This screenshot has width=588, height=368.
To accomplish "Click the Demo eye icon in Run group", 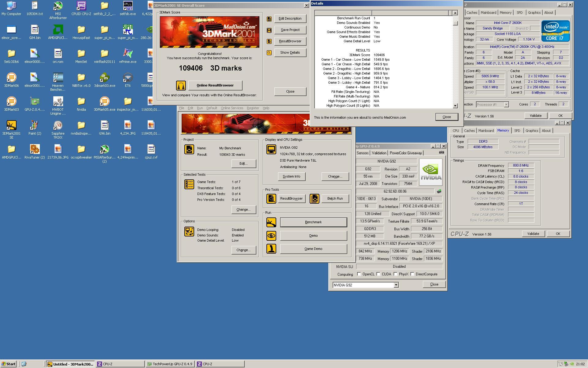I will point(271,236).
